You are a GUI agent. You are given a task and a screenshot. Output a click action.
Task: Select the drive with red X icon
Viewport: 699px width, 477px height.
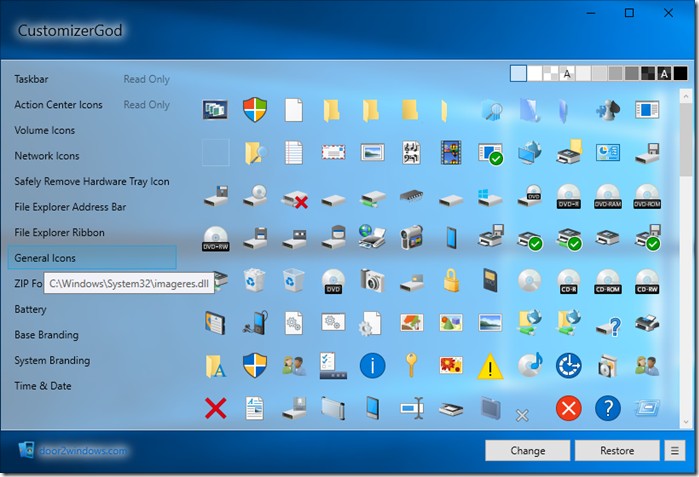[x=294, y=199]
